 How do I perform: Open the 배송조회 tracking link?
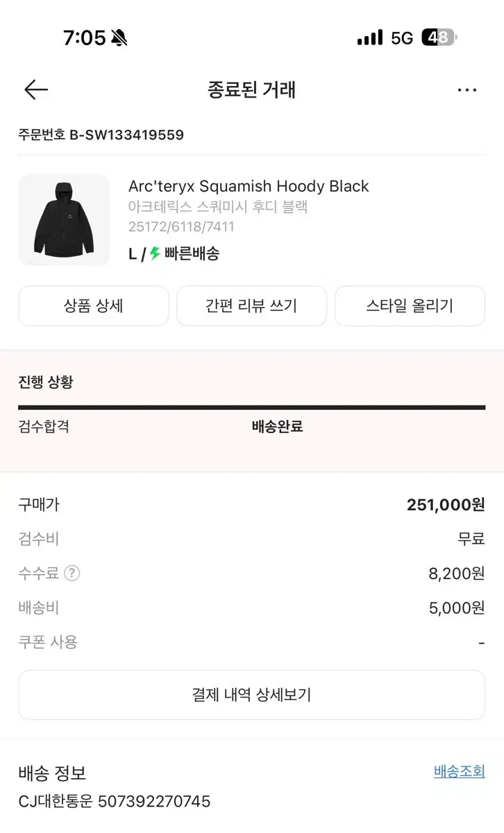click(460, 771)
